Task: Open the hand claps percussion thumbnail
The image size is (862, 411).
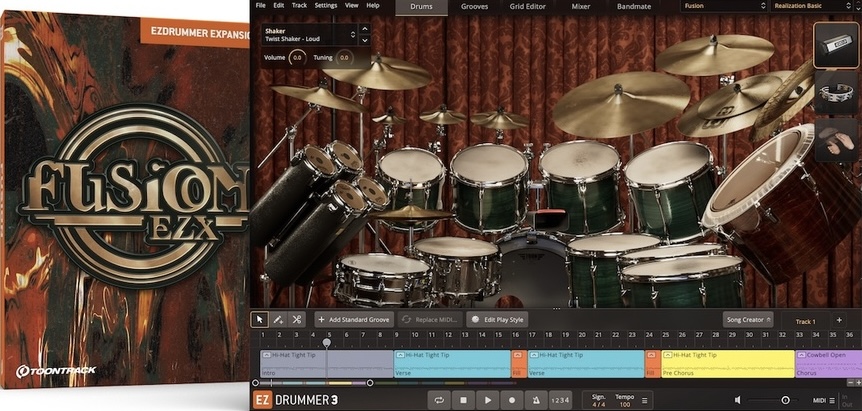Action: pyautogui.click(x=836, y=140)
